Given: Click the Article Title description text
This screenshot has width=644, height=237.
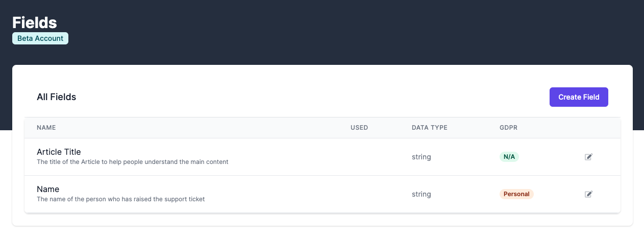Looking at the screenshot, I should [x=133, y=162].
